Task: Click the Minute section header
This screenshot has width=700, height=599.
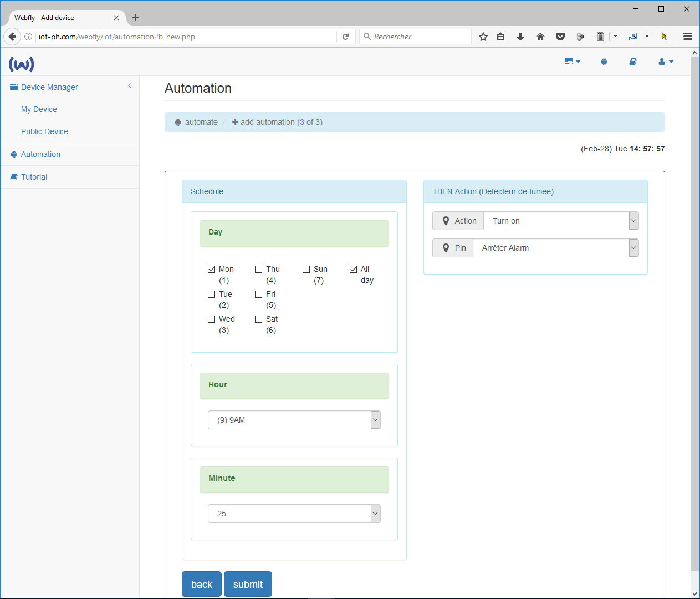Action: point(294,480)
